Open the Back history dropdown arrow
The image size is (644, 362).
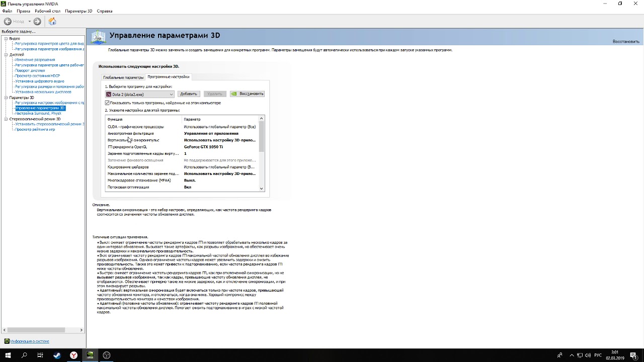[x=29, y=21]
